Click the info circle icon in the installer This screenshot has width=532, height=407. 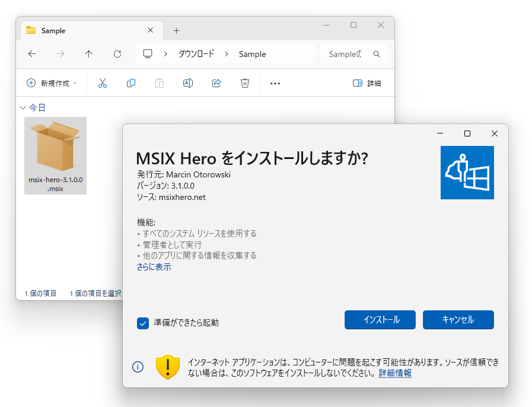[138, 367]
